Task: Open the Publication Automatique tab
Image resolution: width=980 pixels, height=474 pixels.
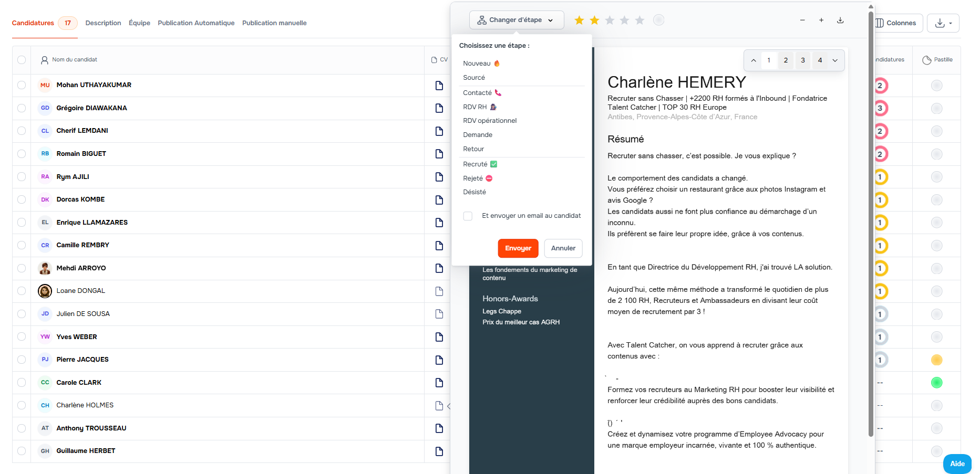Action: pos(196,23)
